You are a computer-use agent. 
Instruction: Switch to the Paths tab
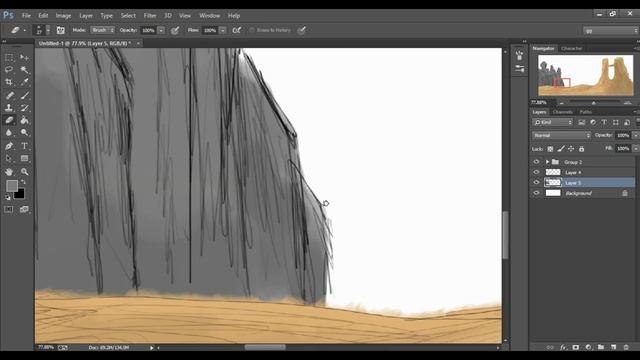tap(586, 112)
